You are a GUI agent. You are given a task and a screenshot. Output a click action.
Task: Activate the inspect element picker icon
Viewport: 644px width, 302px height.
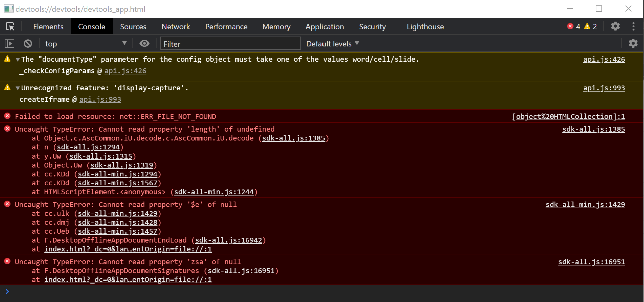[10, 26]
